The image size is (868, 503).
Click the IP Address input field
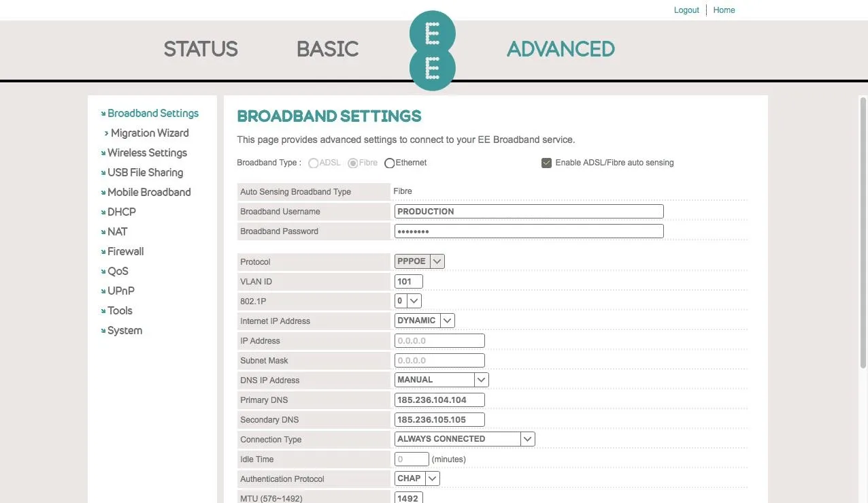439,340
